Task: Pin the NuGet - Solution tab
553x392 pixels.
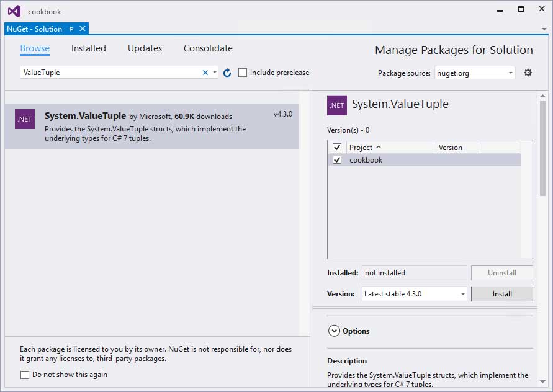Action: [71, 29]
